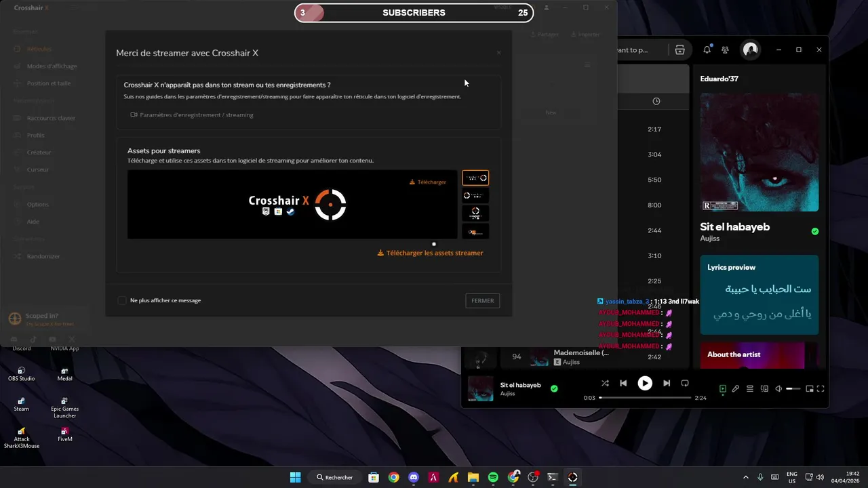Open Modes d'affichage in the sidebar
Image resolution: width=868 pixels, height=488 pixels.
coord(45,66)
